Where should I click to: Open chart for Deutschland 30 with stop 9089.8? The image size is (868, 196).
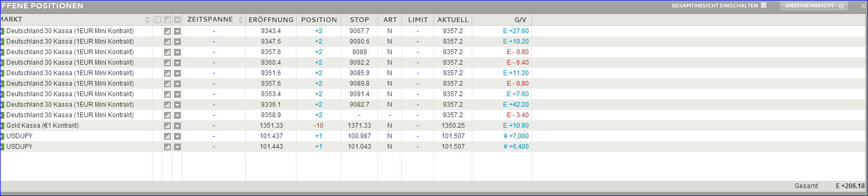pyautogui.click(x=167, y=84)
